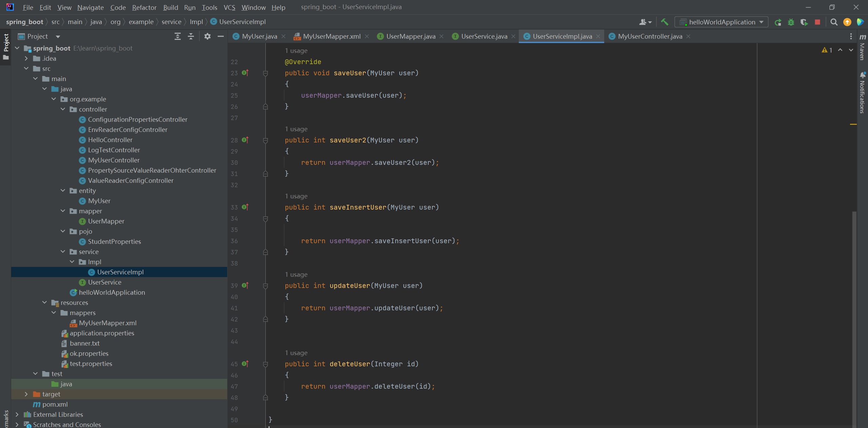The width and height of the screenshot is (868, 428).
Task: Expand the target folder
Action: [x=26, y=394]
